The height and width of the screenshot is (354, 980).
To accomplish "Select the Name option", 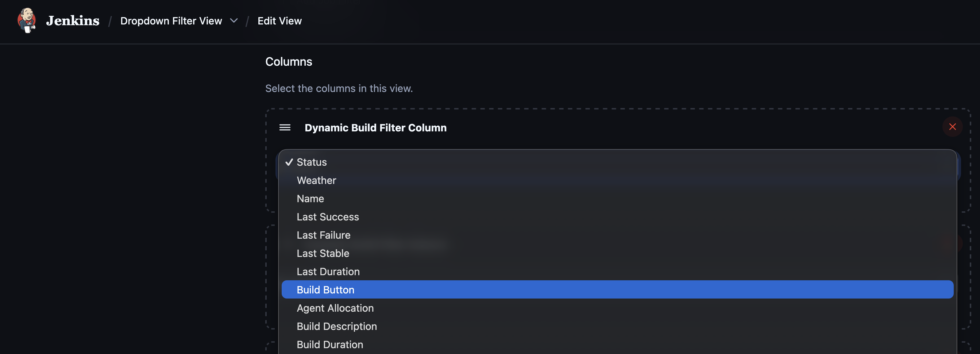I will [310, 198].
